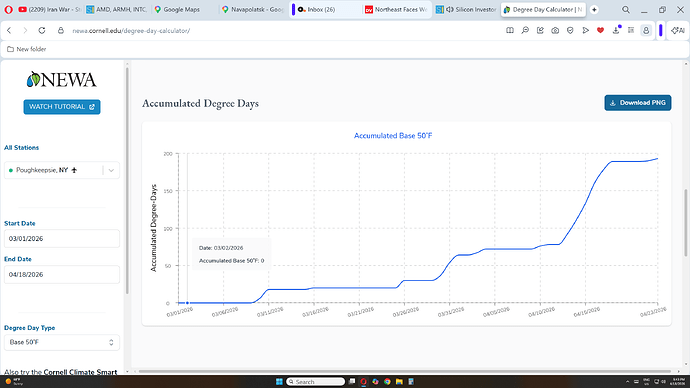Image resolution: width=690 pixels, height=388 pixels.
Task: Open the user profile account icon
Action: coord(646,30)
